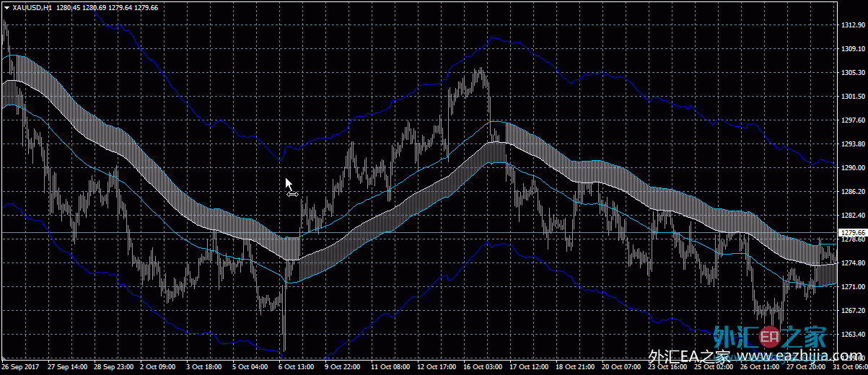Select the 26 Sep 2017 date label
Screen dimensions: 868x375
[21, 367]
